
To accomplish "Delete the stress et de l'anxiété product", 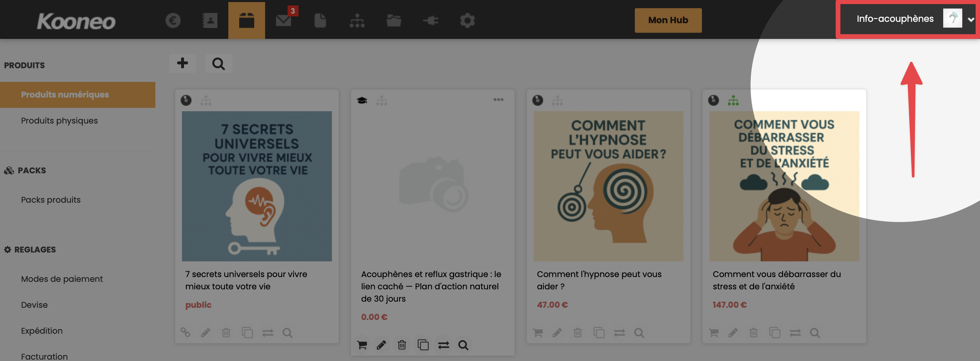I will (753, 332).
